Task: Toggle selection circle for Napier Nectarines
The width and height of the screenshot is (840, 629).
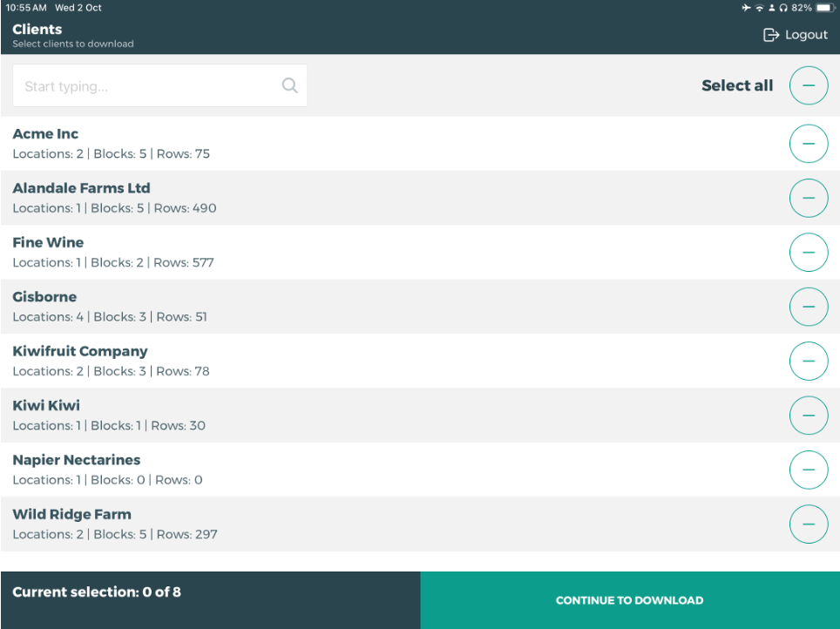Action: click(x=808, y=470)
